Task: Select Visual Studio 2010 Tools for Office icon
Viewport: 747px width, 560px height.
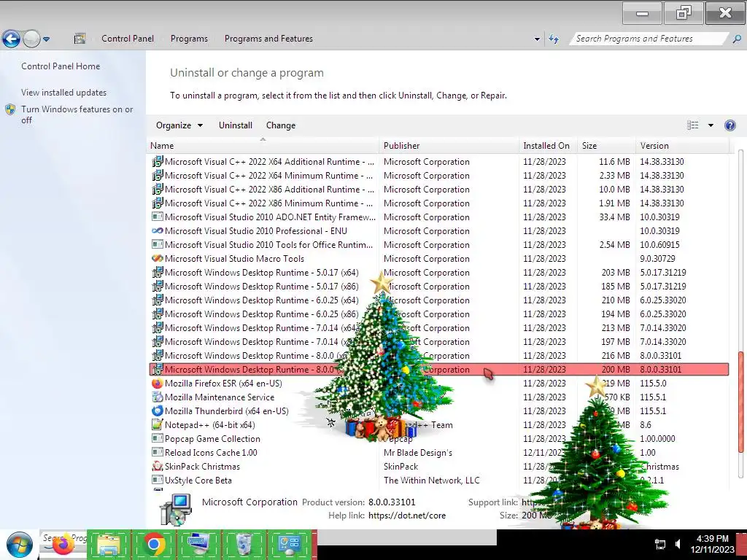Action: click(158, 244)
